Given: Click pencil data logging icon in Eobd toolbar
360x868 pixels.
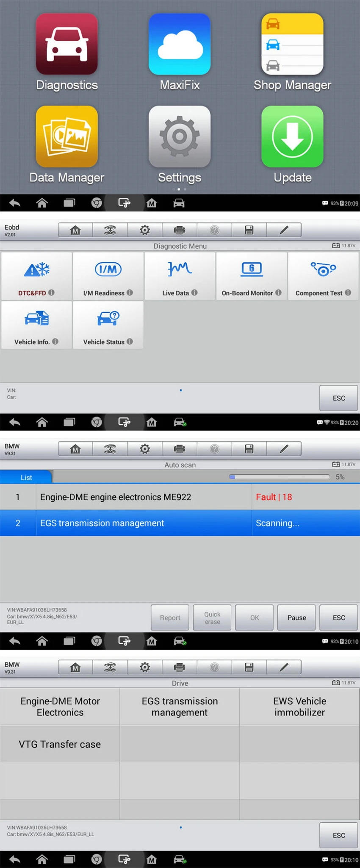Looking at the screenshot, I should pyautogui.click(x=284, y=230).
